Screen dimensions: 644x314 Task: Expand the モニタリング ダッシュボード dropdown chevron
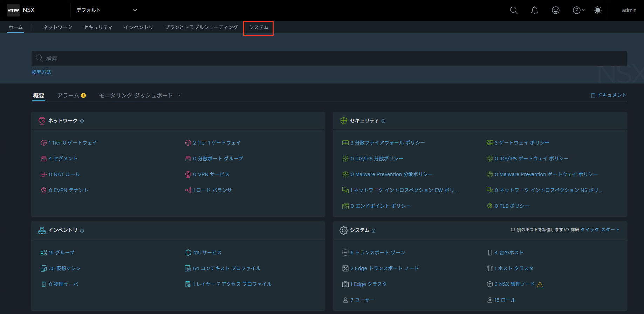coord(179,95)
